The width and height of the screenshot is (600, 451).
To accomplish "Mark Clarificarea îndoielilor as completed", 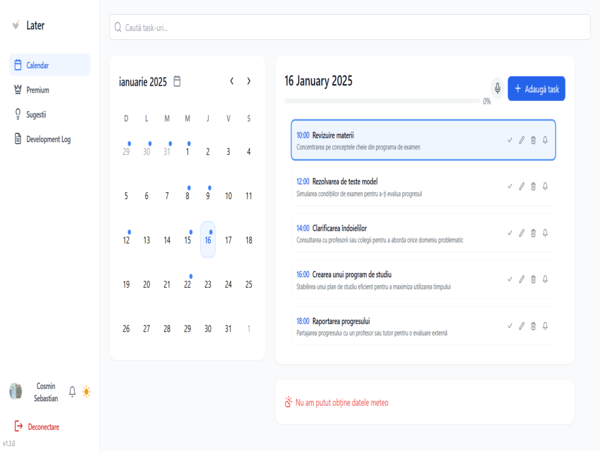I will pos(510,233).
